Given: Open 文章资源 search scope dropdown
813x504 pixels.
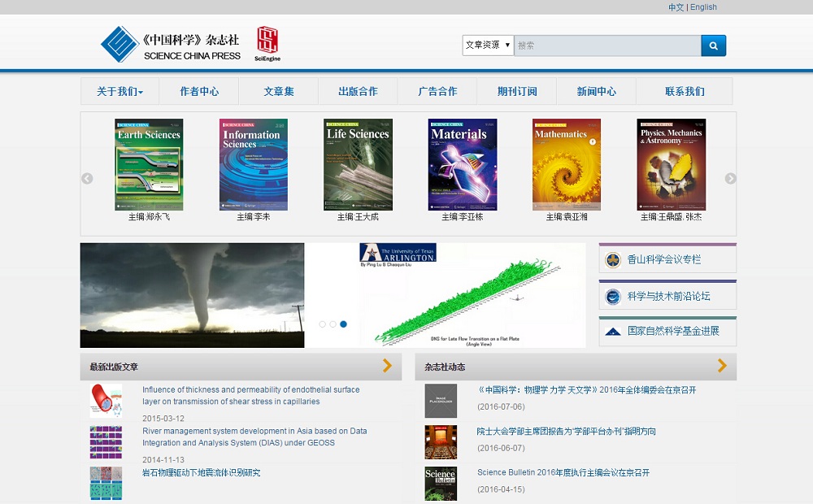Looking at the screenshot, I should coord(488,46).
